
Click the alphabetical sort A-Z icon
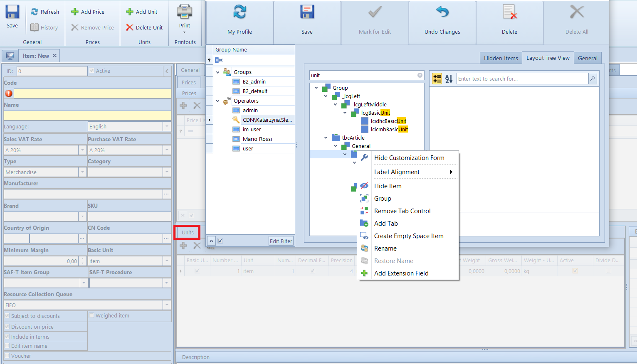pos(449,79)
